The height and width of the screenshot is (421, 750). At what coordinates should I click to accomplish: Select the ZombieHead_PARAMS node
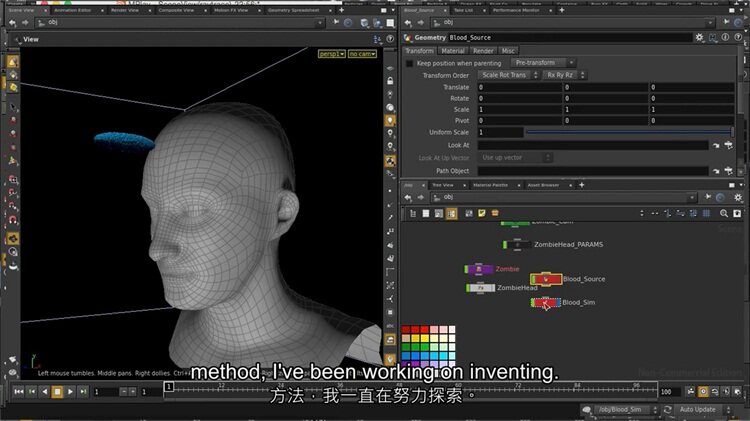click(518, 244)
